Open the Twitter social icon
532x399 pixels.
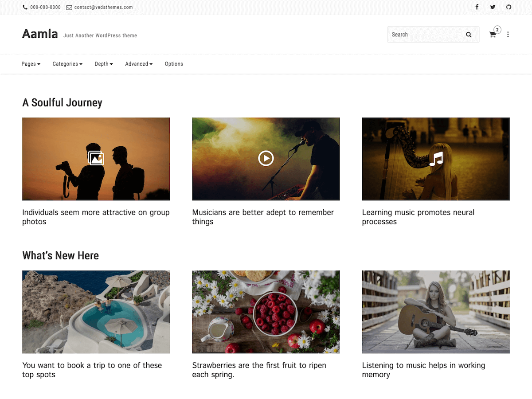click(x=493, y=7)
